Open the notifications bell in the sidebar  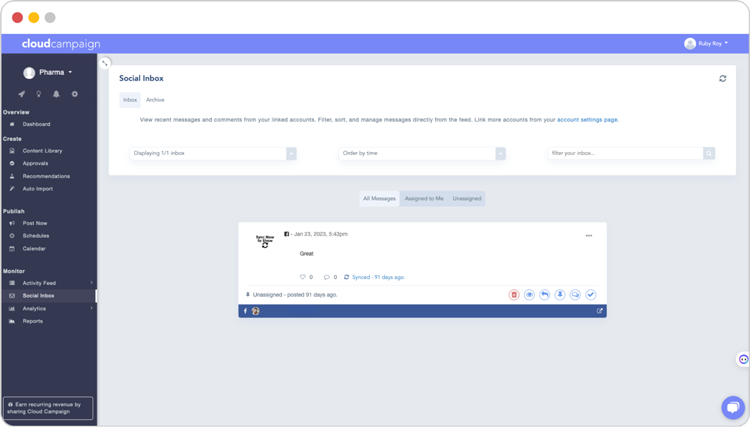tap(56, 94)
